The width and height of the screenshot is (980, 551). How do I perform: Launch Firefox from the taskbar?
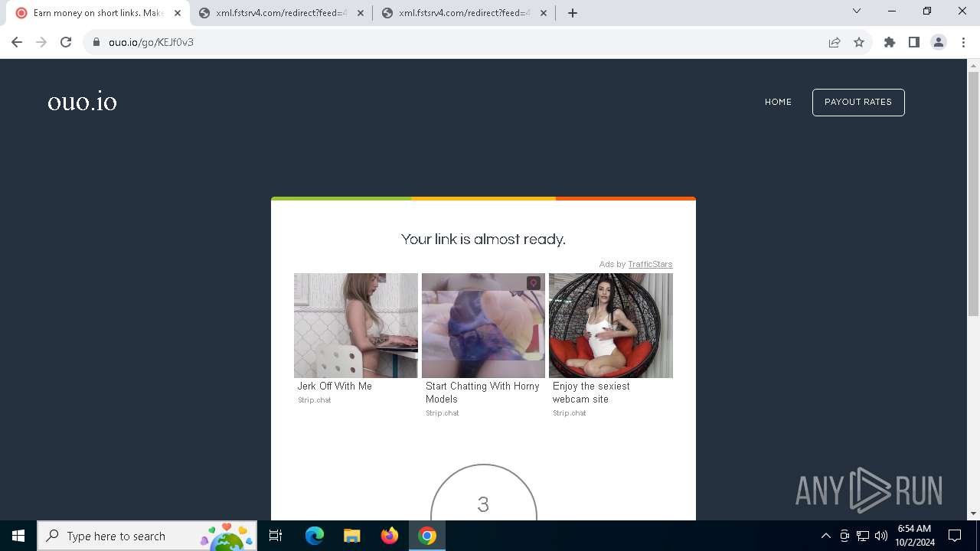pyautogui.click(x=390, y=536)
